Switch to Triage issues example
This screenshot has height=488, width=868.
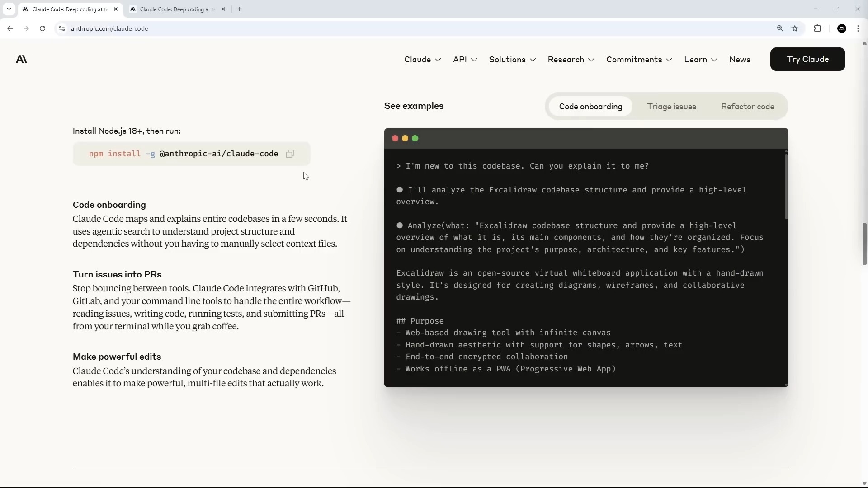pyautogui.click(x=671, y=107)
